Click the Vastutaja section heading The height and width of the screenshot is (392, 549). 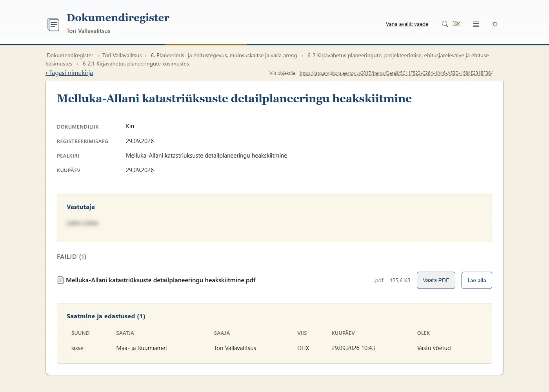[x=81, y=207]
